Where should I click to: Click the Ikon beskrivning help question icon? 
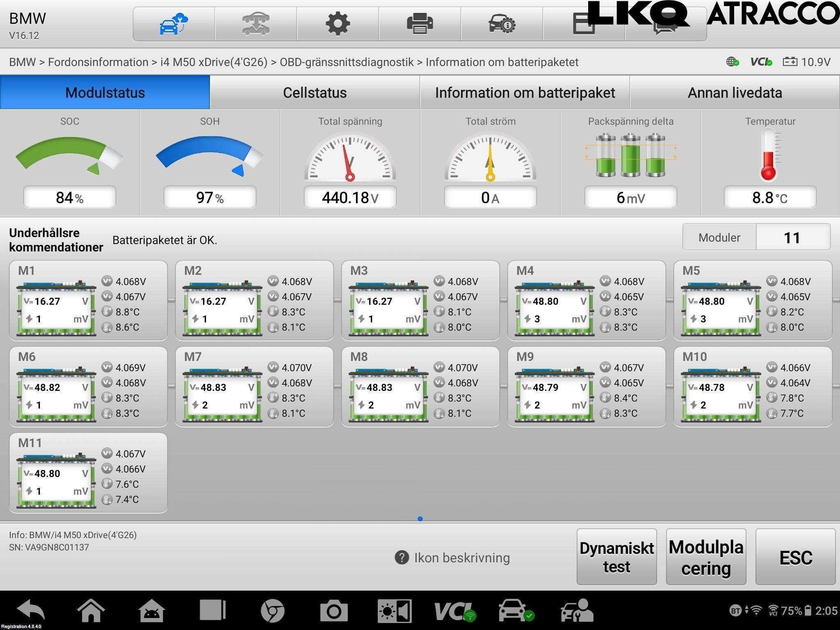click(402, 557)
